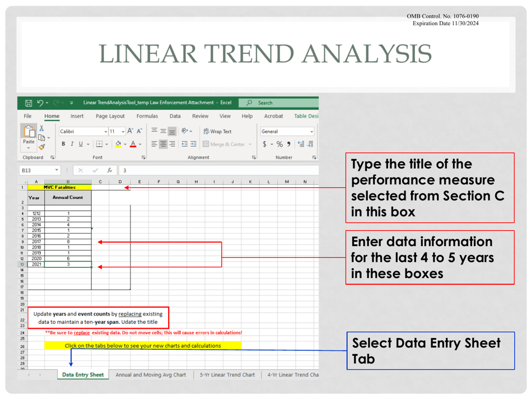Apply the Borders icon
Screen dimensions: 532x399
point(99,145)
